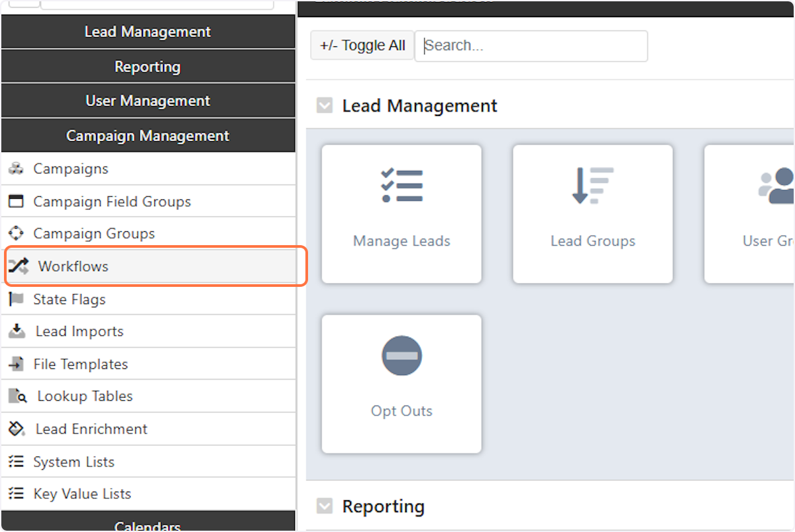Collapse the Campaign Management sidebar header
The width and height of the screenshot is (795, 532).
pos(148,136)
